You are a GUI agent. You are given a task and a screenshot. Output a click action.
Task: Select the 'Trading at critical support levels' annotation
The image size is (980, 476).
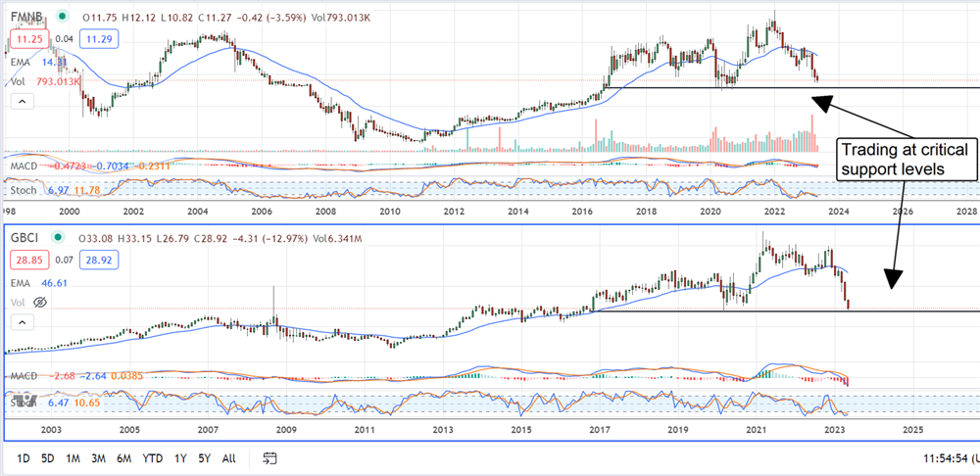click(x=902, y=159)
